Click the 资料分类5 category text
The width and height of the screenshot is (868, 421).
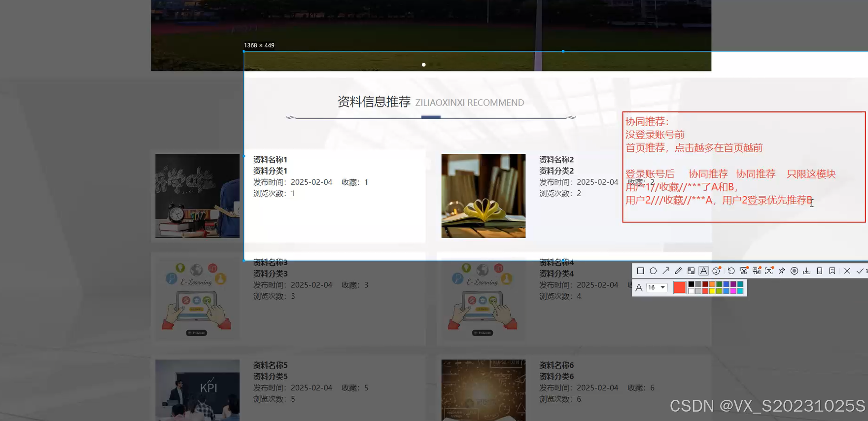tap(270, 377)
